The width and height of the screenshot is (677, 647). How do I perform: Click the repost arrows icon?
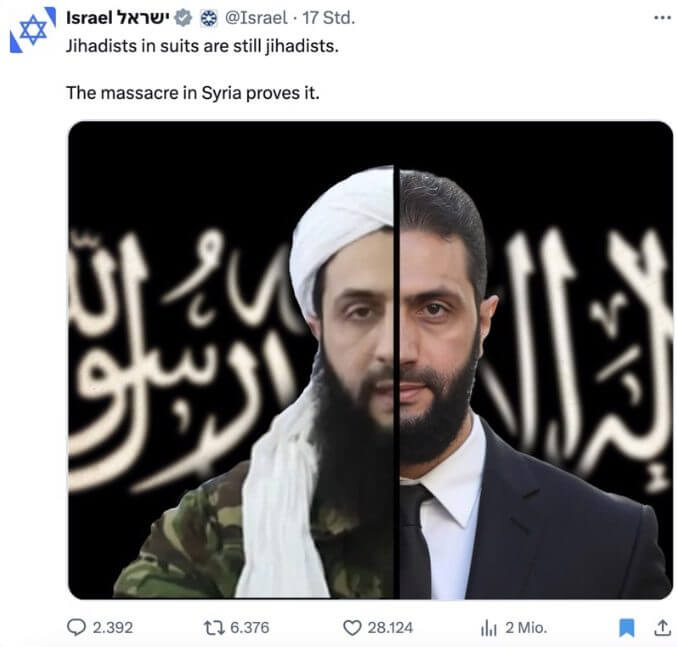tap(214, 628)
